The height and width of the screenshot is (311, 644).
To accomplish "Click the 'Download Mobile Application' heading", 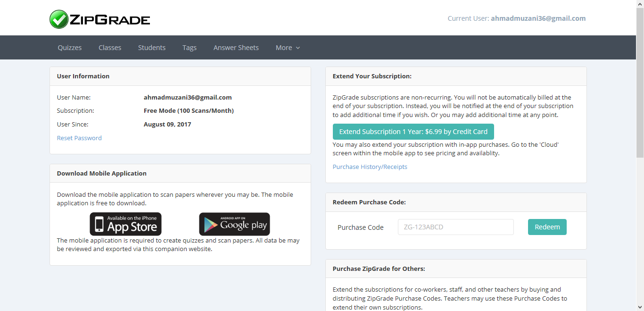I will pos(102,173).
